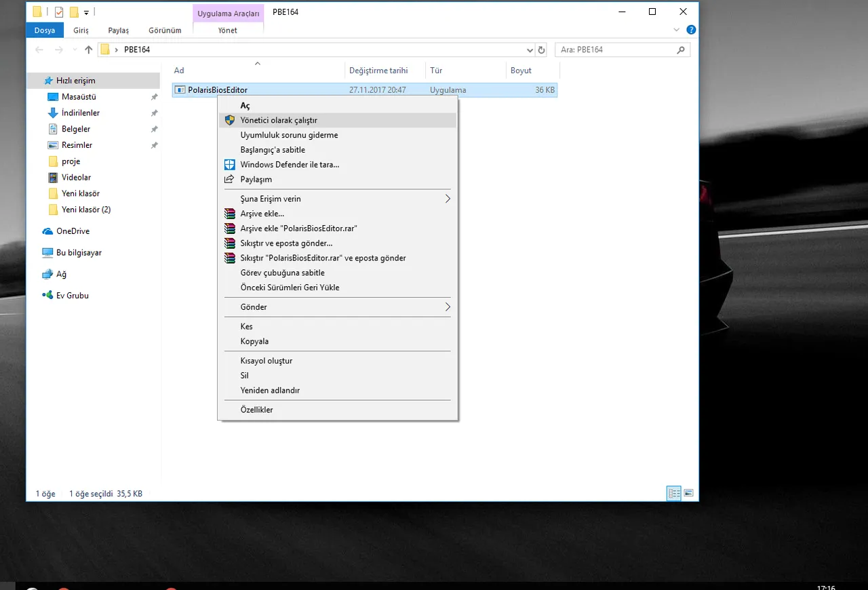Click the properties checkmark icon in title bar
This screenshot has width=868, height=590.
click(59, 12)
